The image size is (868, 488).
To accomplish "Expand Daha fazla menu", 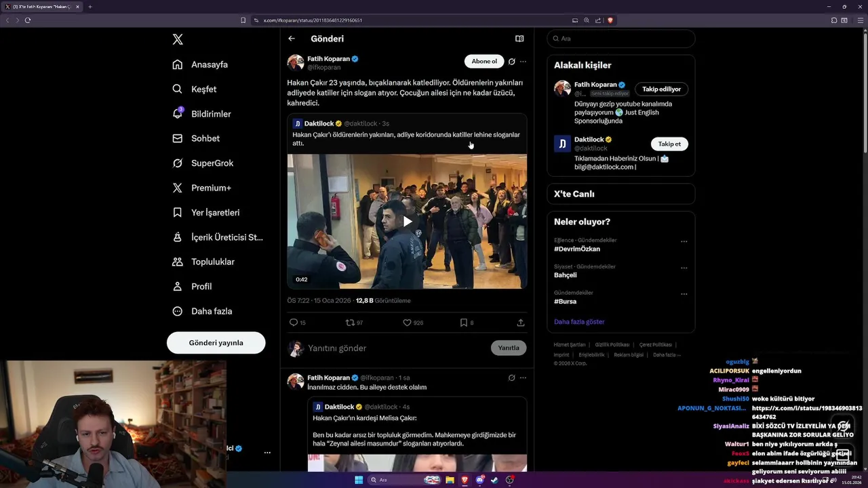I will tap(202, 311).
